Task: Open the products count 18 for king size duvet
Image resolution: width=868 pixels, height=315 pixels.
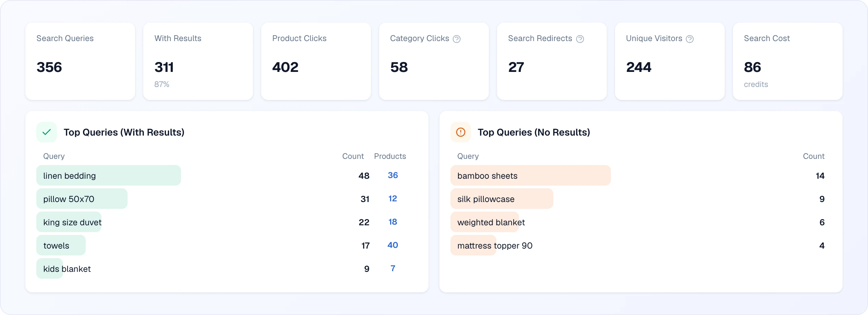Action: [393, 222]
